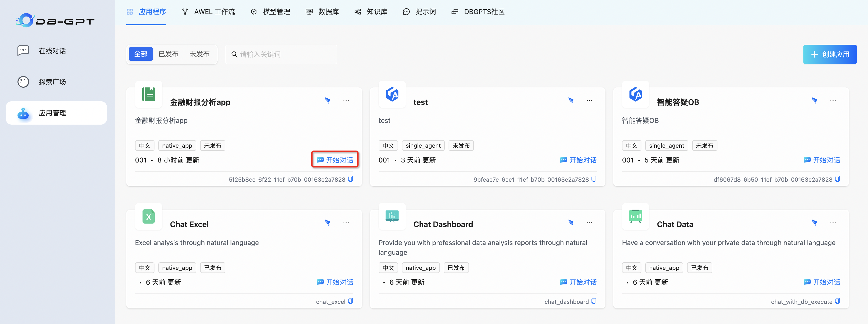Copy chat_excel app code icon

tap(350, 301)
